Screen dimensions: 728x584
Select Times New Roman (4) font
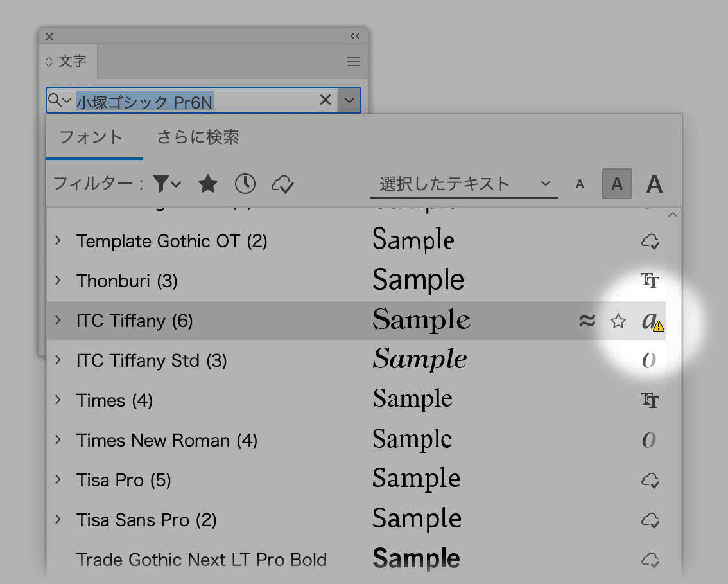point(167,440)
